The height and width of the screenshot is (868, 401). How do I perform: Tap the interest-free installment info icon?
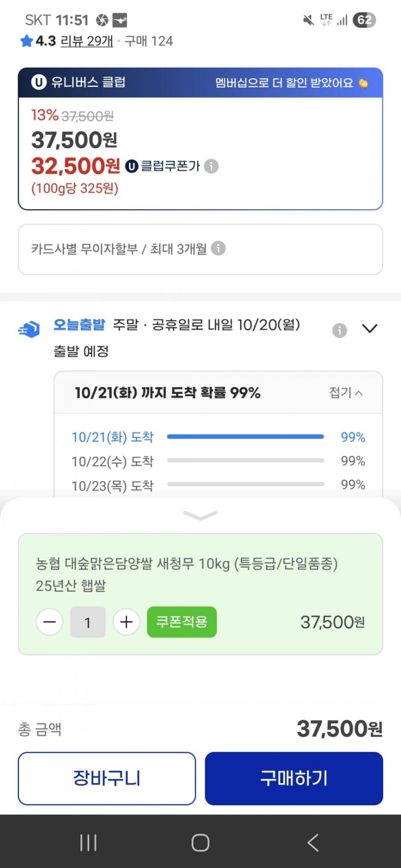click(218, 249)
